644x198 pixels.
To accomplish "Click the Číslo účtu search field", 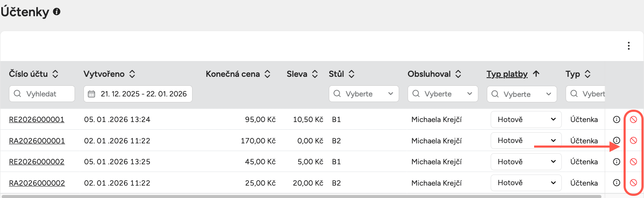I will pos(42,94).
